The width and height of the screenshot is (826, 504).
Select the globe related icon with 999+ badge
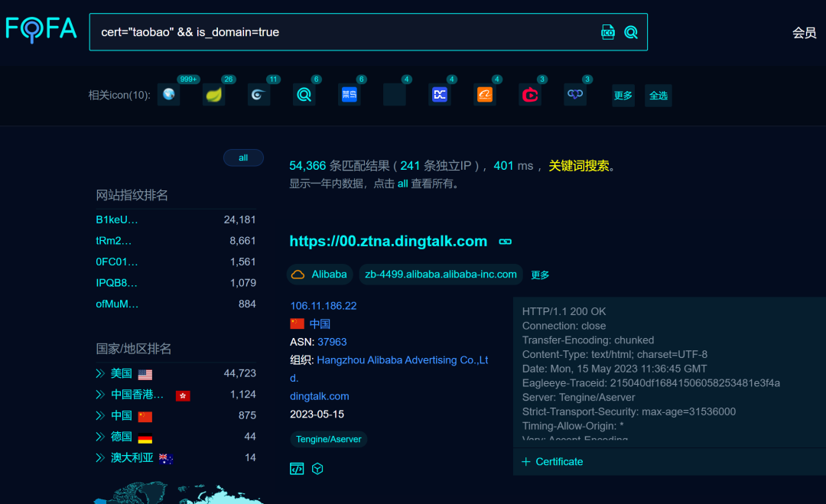tap(169, 95)
